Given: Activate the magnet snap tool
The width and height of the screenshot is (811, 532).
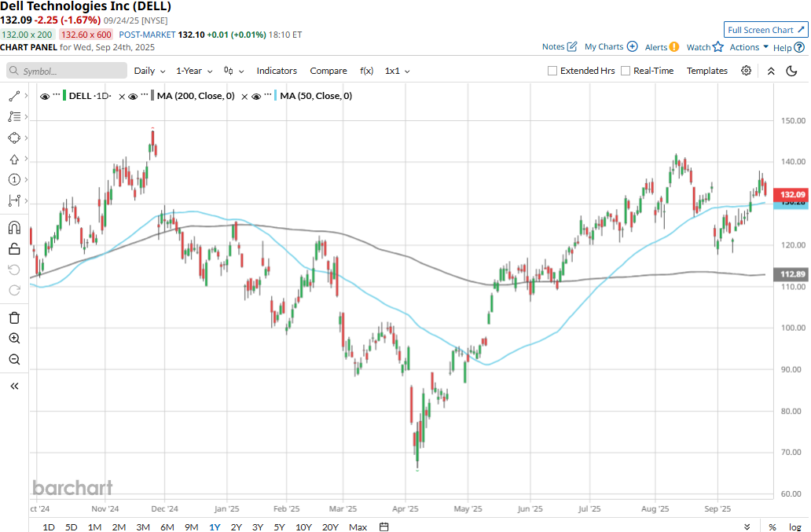Looking at the screenshot, I should click(13, 228).
